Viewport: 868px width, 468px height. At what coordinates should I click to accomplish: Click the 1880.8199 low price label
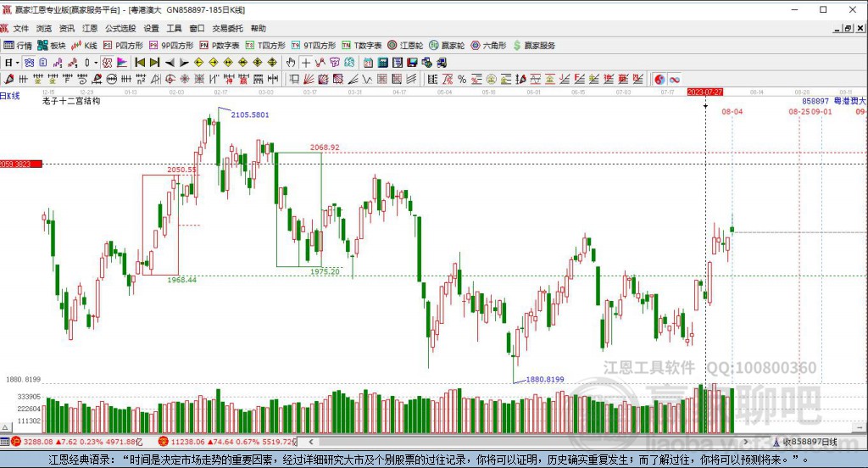545,379
